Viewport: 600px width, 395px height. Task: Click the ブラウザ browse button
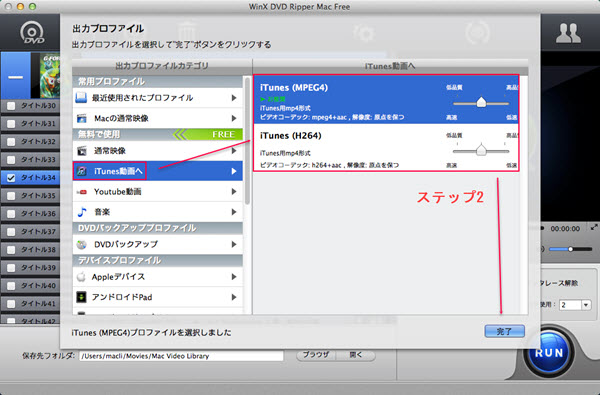(x=316, y=355)
